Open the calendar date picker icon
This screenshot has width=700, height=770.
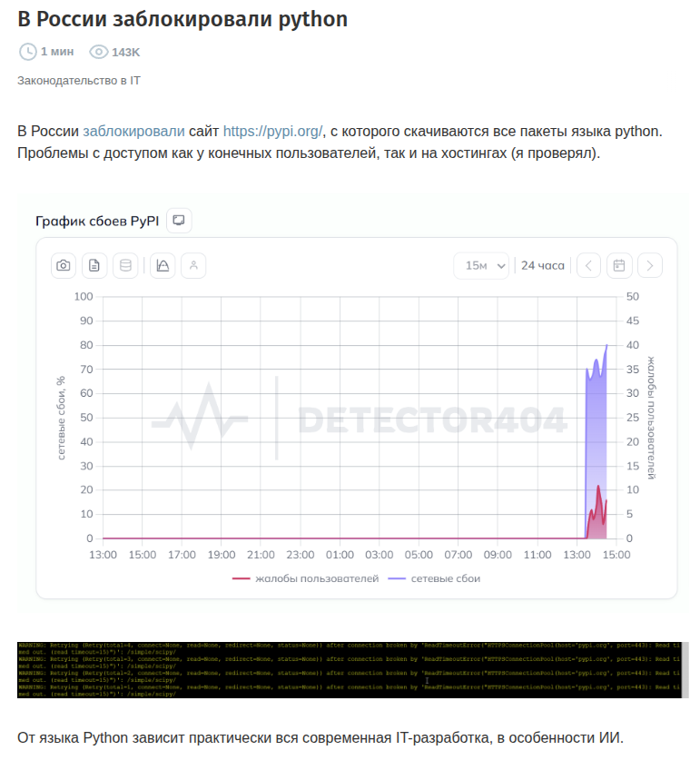(x=619, y=266)
